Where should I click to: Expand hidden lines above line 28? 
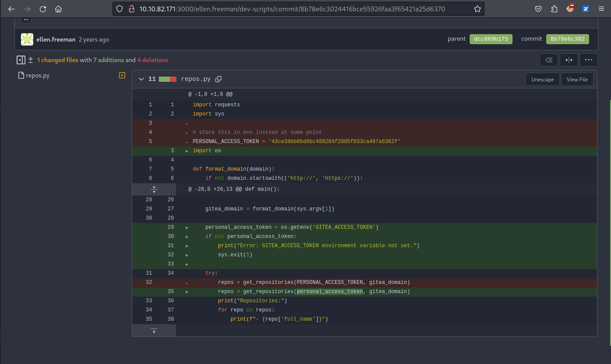click(154, 189)
